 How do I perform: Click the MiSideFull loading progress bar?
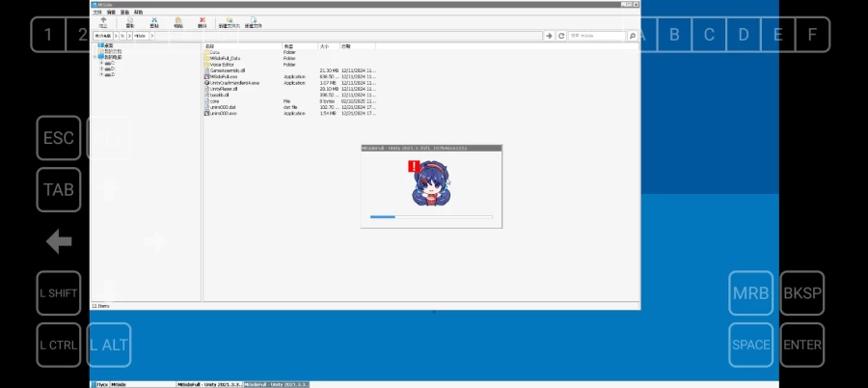[x=430, y=217]
